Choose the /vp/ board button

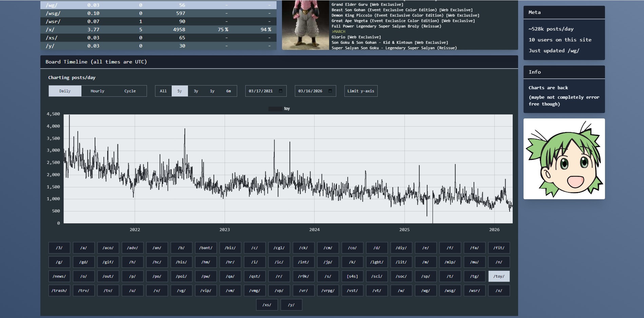point(279,291)
